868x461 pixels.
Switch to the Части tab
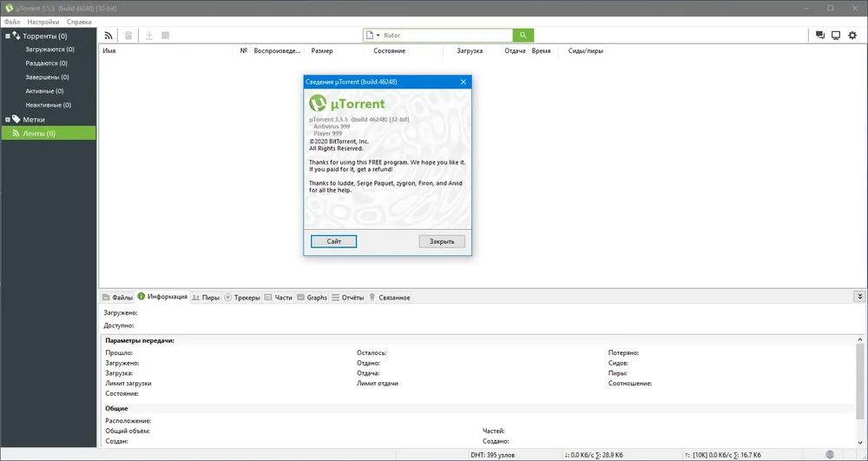(278, 297)
